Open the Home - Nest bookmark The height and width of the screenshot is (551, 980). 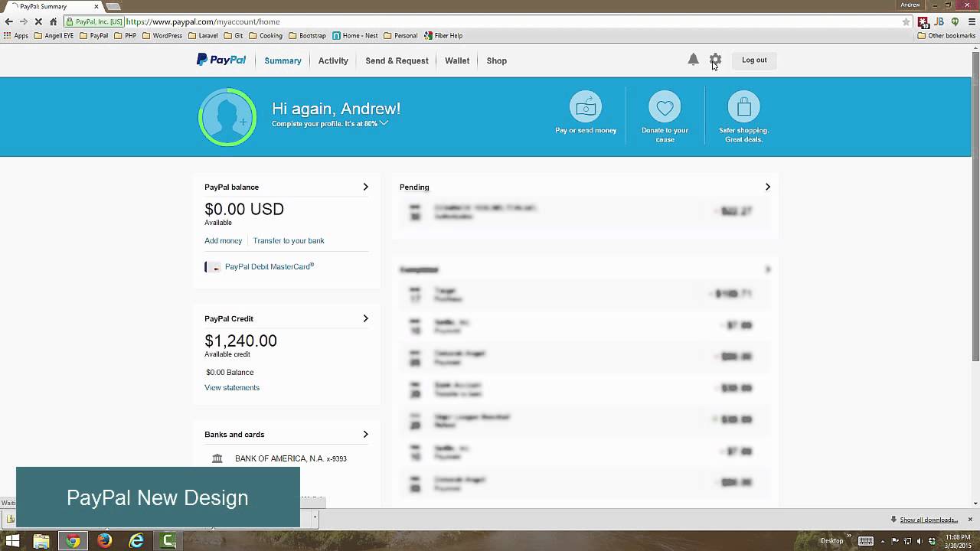355,35
